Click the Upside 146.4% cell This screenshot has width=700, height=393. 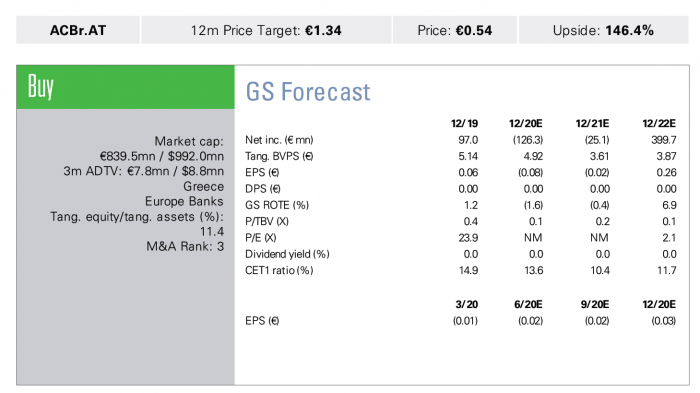click(x=603, y=30)
